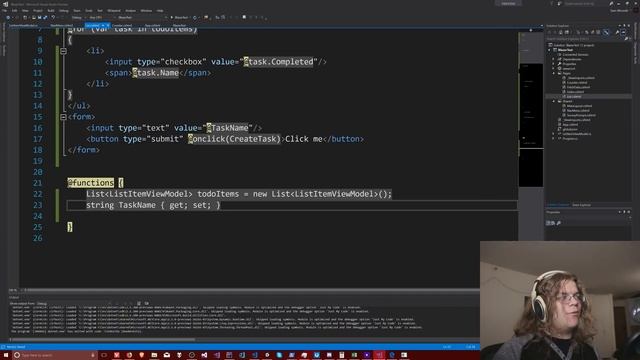Open Task View on the taskbar
Image resolution: width=640 pixels, height=360 pixels.
[104, 355]
